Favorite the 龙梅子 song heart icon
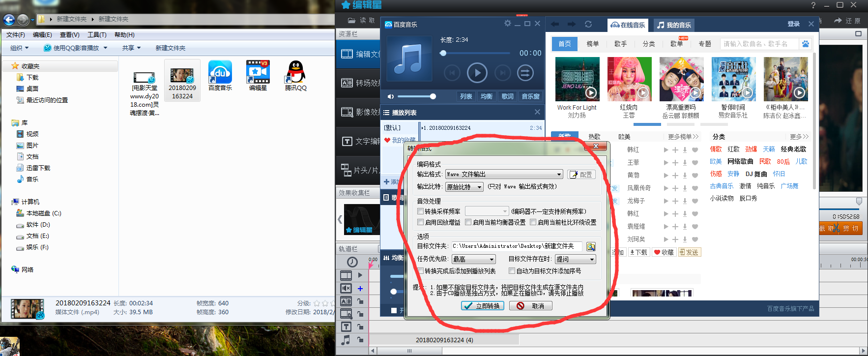Image resolution: width=868 pixels, height=356 pixels. pyautogui.click(x=695, y=201)
